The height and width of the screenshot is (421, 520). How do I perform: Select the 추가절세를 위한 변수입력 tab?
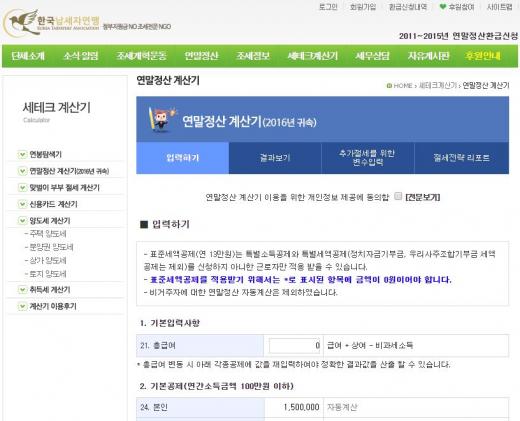[x=368, y=158]
